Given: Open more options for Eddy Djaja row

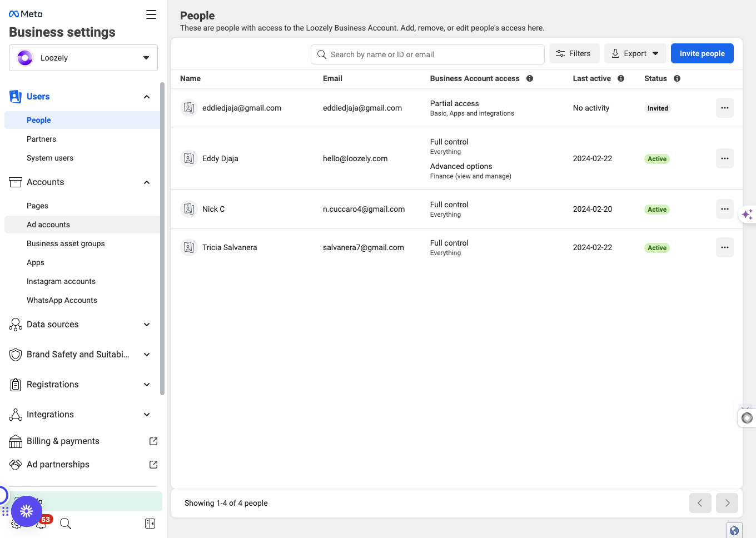Looking at the screenshot, I should click(725, 158).
